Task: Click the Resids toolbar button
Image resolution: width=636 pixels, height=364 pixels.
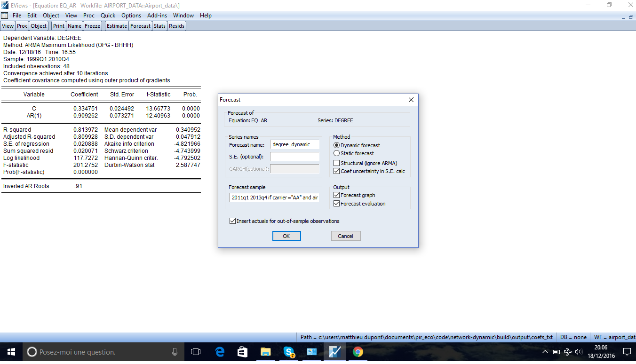Action: (176, 26)
